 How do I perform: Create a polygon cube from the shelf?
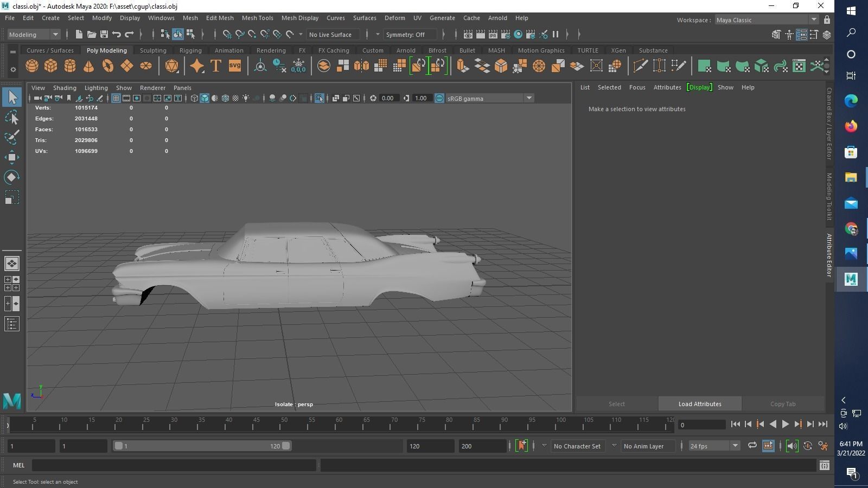point(51,66)
